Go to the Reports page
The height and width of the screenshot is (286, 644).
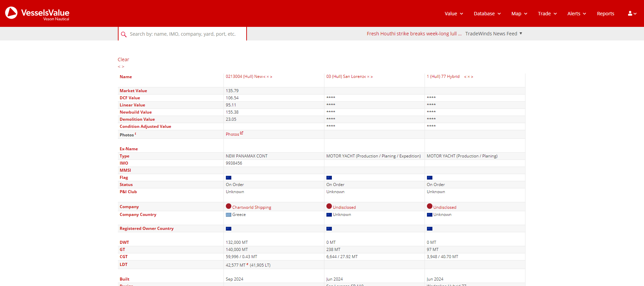[605, 14]
